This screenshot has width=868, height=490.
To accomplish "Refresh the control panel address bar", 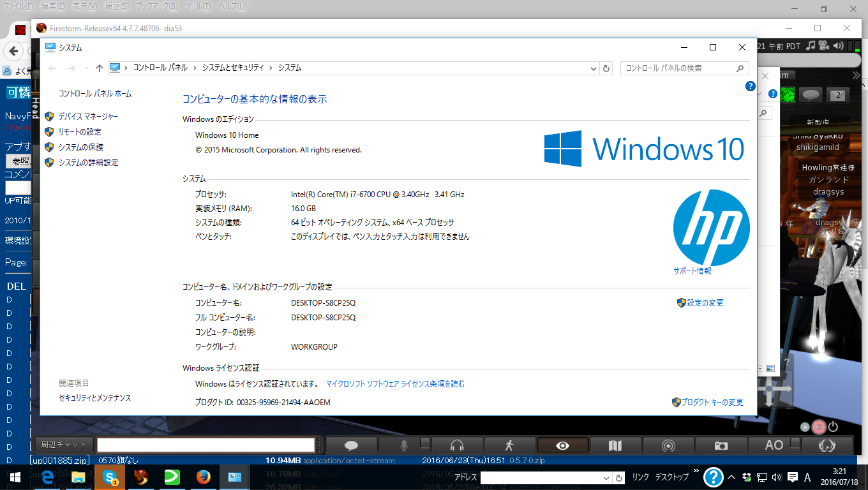I will tap(607, 68).
